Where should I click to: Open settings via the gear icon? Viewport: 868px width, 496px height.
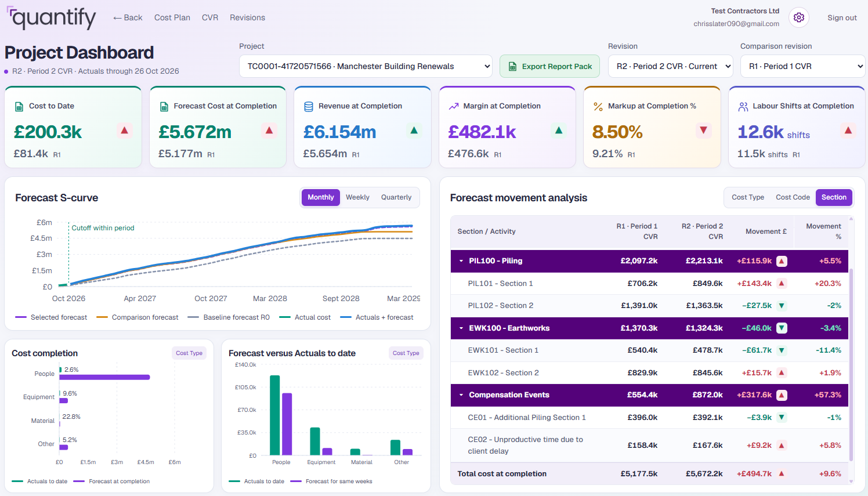tap(799, 17)
